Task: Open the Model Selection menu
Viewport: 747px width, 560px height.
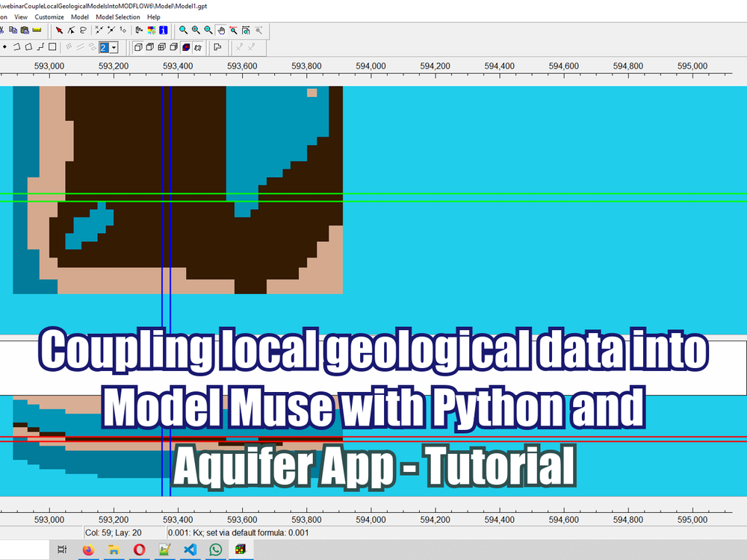Action: point(117,16)
